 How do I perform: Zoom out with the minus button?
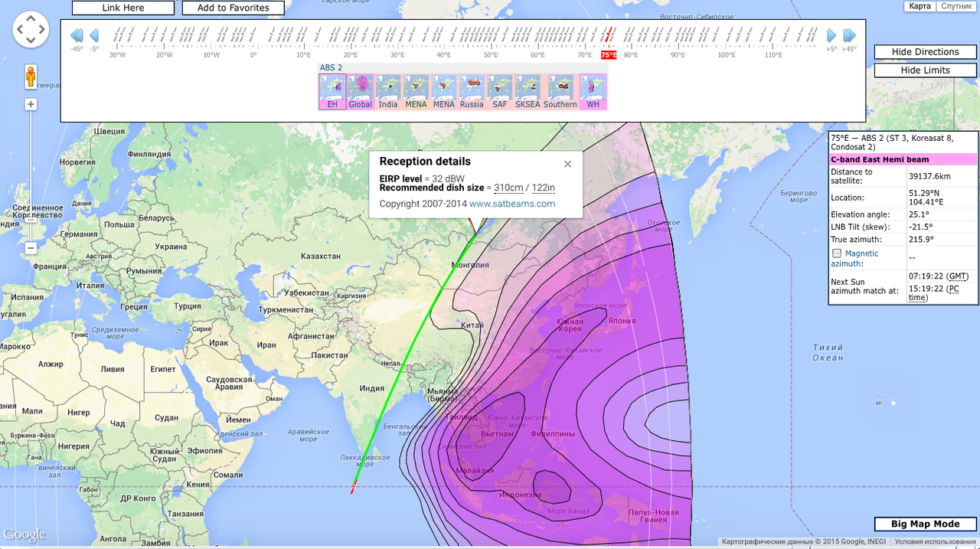(x=31, y=248)
